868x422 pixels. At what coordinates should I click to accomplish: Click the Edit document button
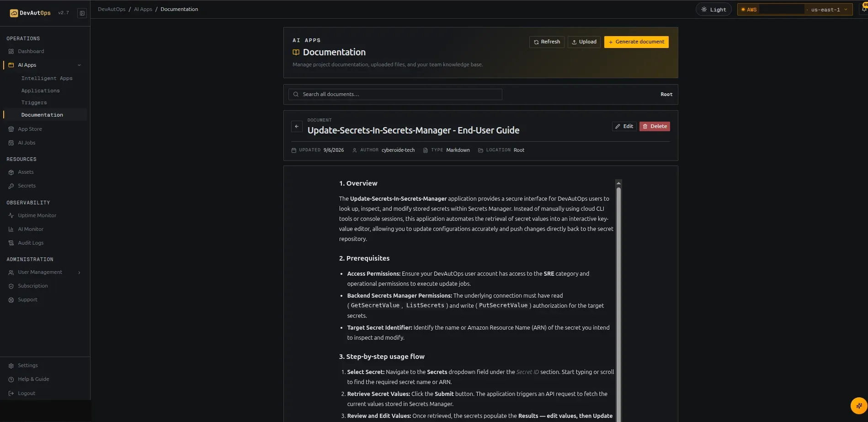pos(624,127)
